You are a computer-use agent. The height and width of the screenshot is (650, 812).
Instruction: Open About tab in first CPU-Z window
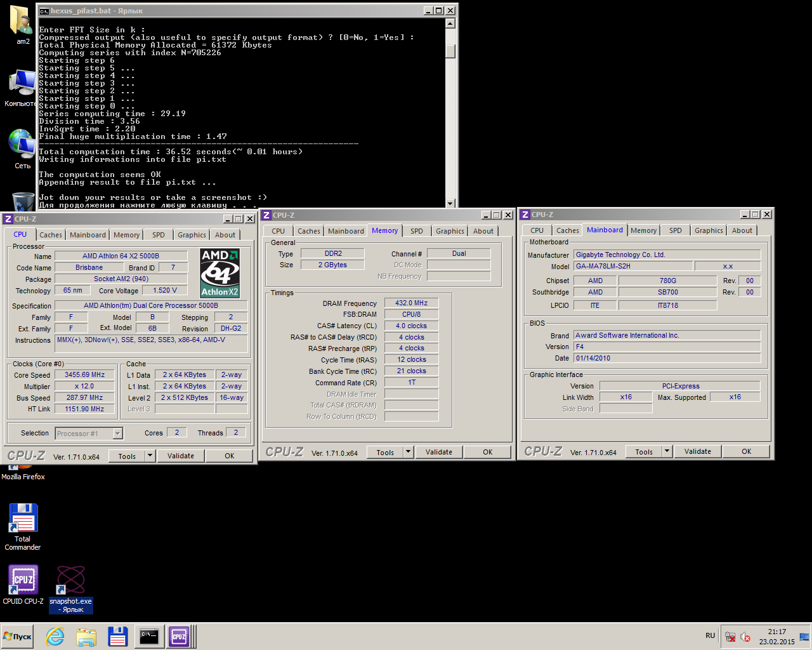tap(225, 235)
